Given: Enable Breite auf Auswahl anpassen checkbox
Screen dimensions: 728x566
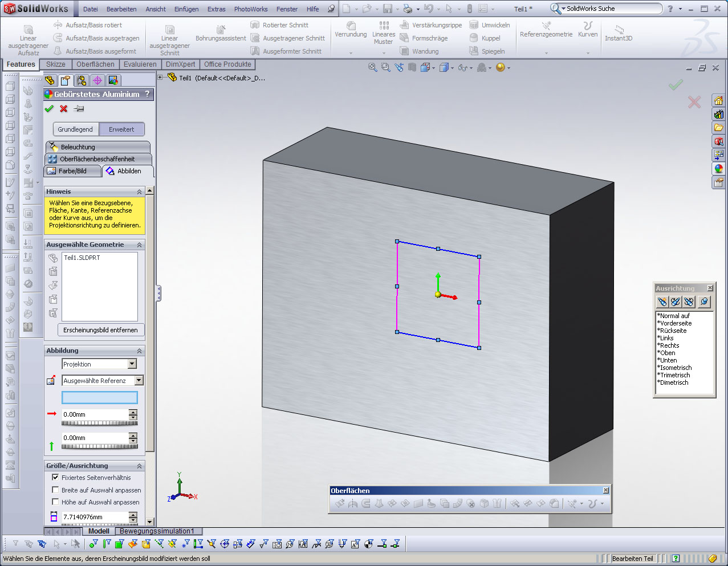Looking at the screenshot, I should click(x=55, y=490).
